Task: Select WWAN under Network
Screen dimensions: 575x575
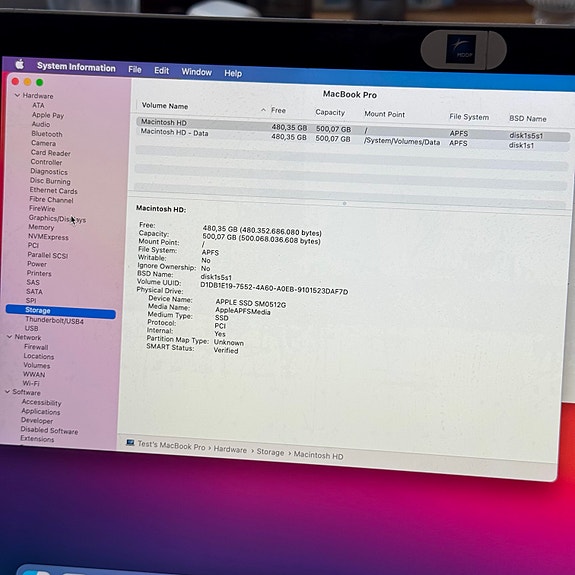Action: [x=34, y=374]
